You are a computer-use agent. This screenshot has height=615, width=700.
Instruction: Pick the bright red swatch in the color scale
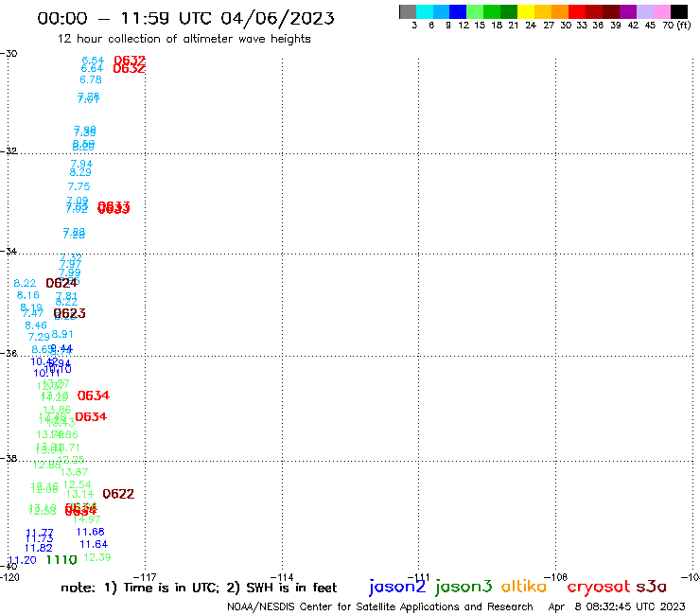577,11
